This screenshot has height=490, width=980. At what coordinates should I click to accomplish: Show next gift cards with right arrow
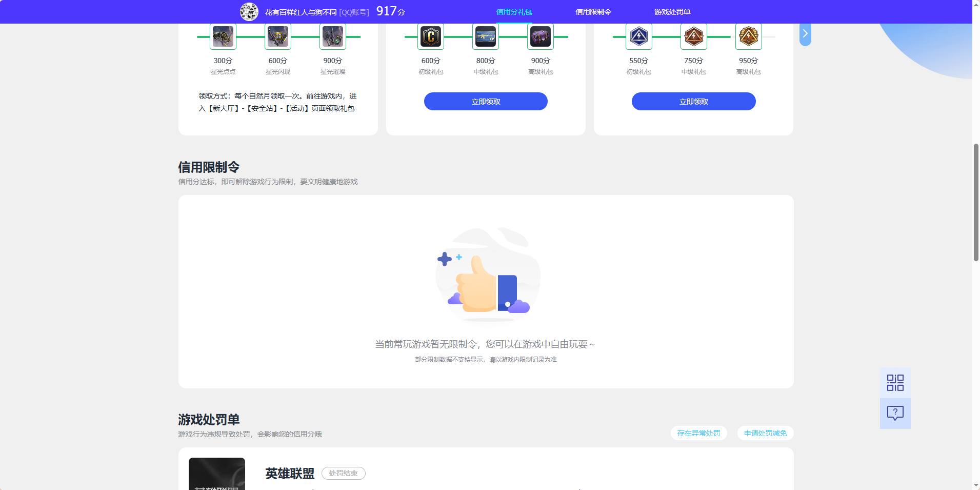(805, 34)
